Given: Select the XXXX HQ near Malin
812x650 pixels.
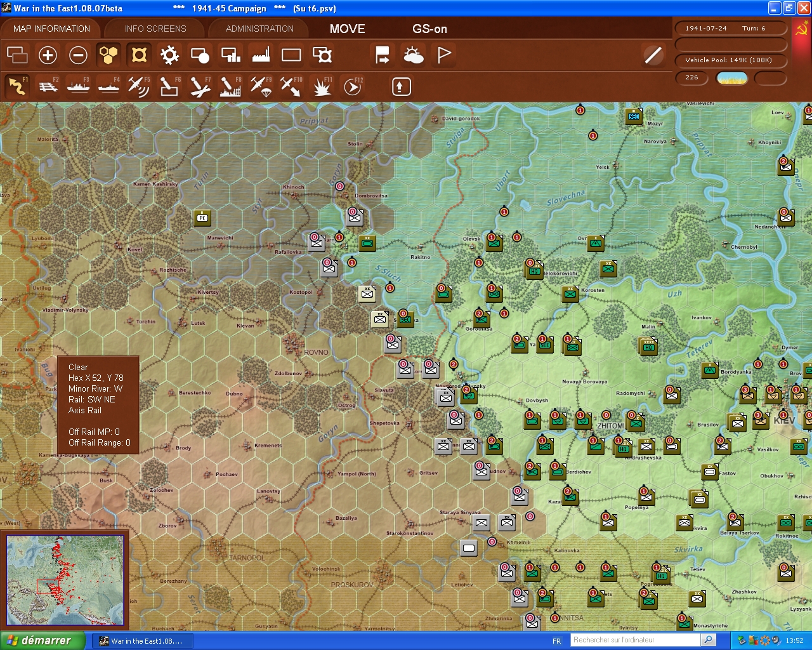Looking at the screenshot, I should click(x=649, y=347).
